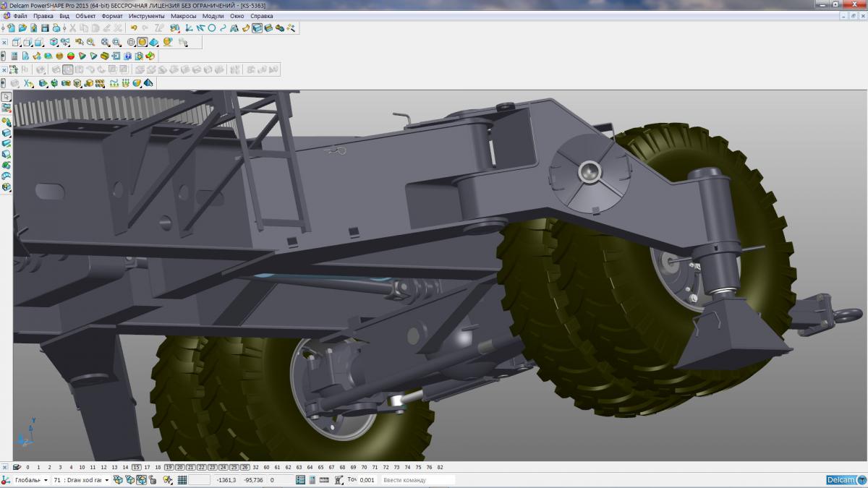
Task: Click the solid block icon in sidebar
Action: click(x=6, y=133)
